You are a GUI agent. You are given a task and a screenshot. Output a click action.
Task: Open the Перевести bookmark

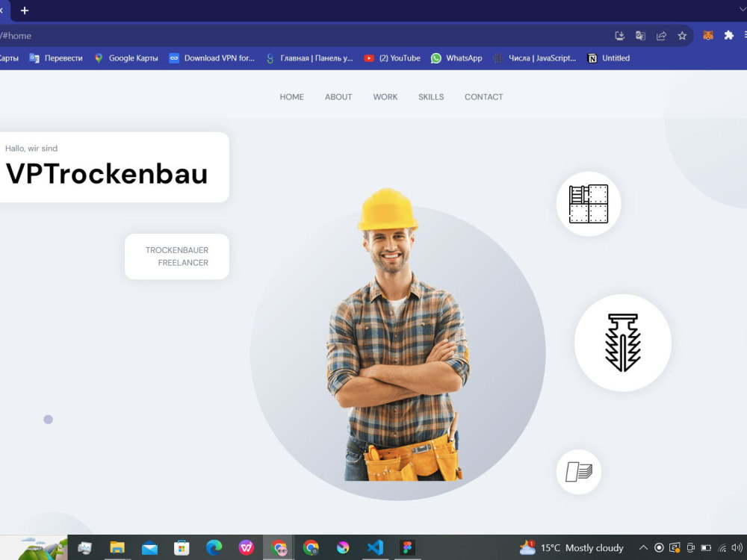click(x=56, y=58)
